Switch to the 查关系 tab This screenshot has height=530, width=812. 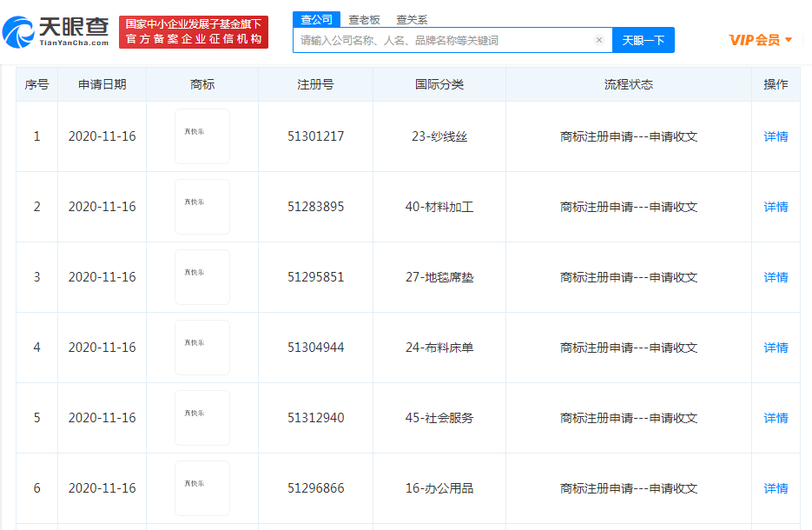pyautogui.click(x=412, y=19)
